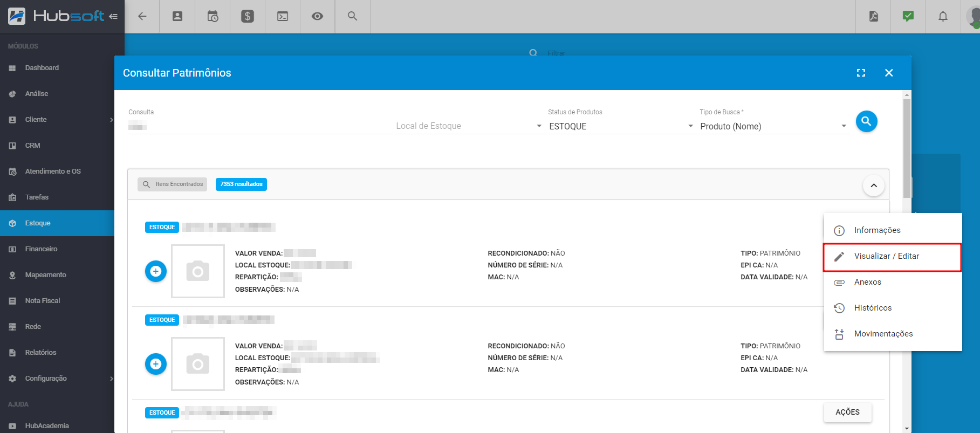Click the green checkmark chat icon
The width and height of the screenshot is (980, 433).
click(x=908, y=16)
